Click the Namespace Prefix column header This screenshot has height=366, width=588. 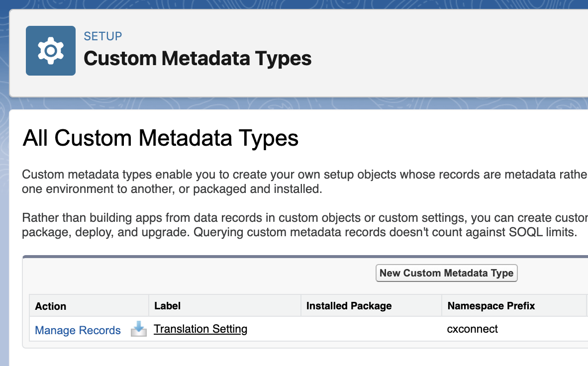point(491,306)
